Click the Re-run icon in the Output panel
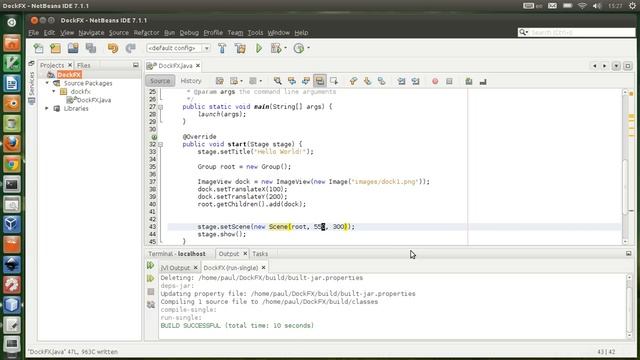 151,265
